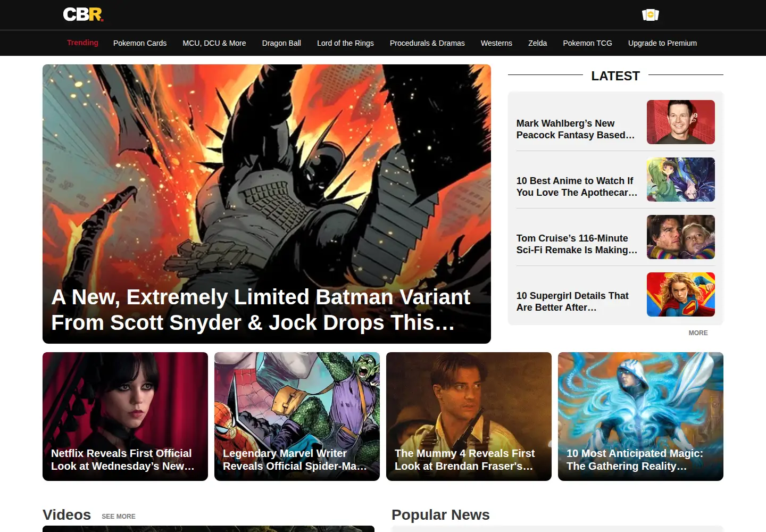The image size is (766, 532).
Task: Open Netflix Wednesday first look card
Action: pos(125,417)
